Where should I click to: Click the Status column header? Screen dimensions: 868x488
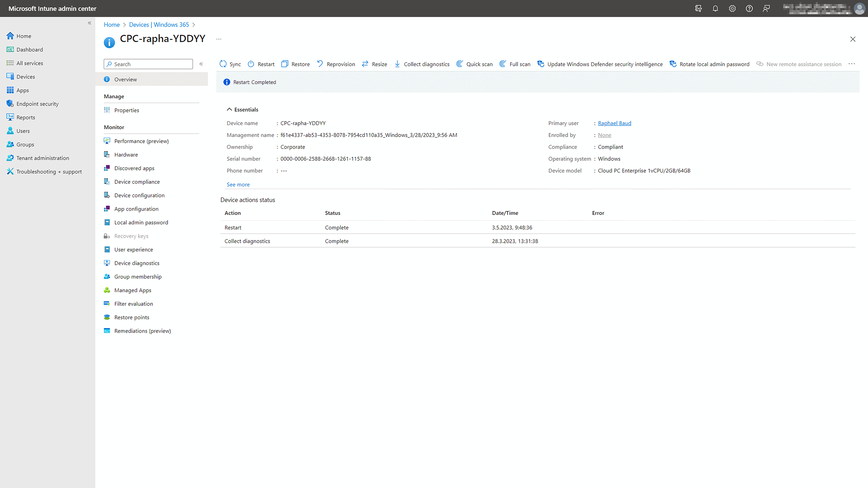pyautogui.click(x=332, y=213)
